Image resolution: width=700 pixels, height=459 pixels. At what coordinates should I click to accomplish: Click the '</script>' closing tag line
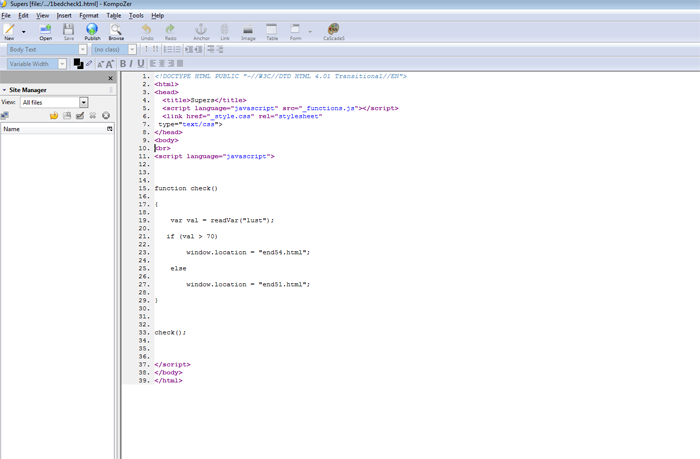coord(172,365)
